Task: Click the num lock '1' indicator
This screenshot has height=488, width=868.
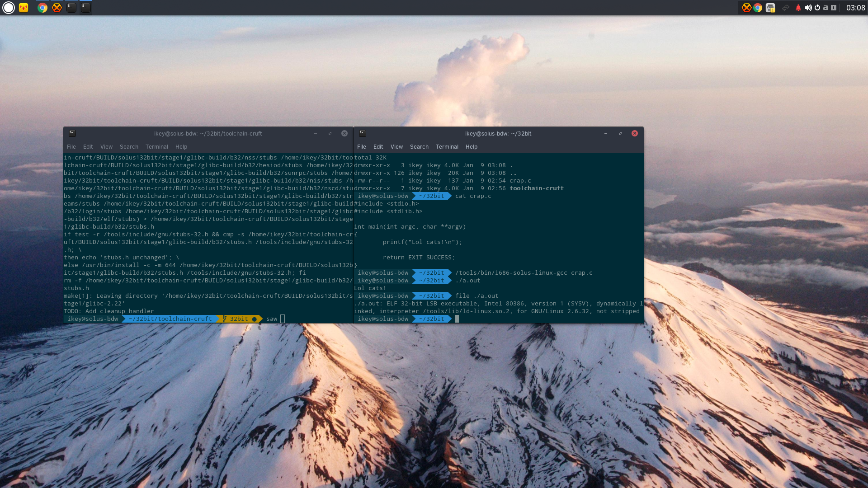Action: (x=834, y=8)
